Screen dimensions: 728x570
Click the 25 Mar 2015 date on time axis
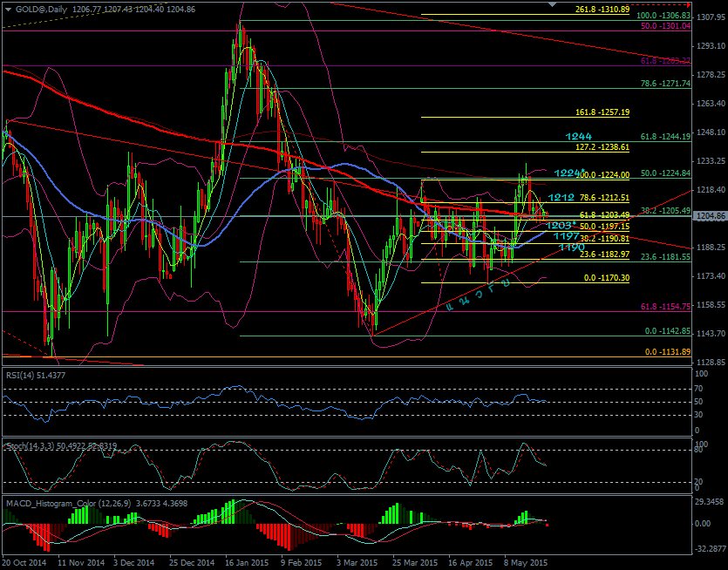(416, 562)
